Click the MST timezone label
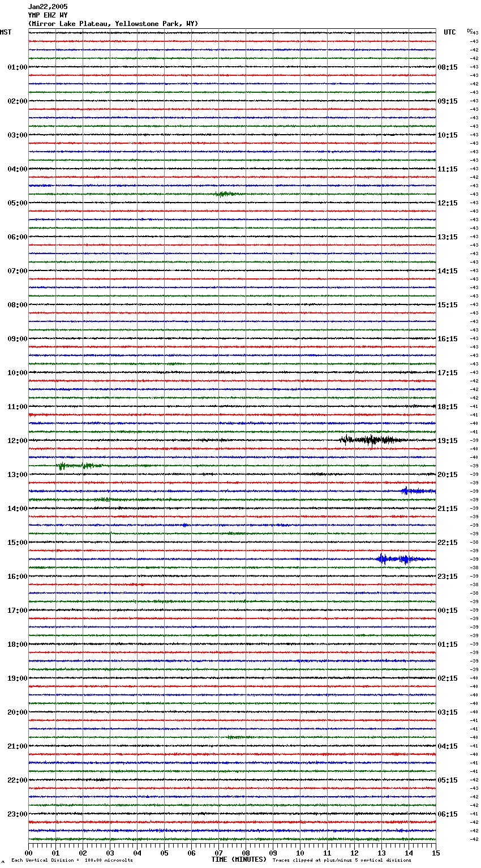This screenshot has width=481, height=868. click(6, 32)
